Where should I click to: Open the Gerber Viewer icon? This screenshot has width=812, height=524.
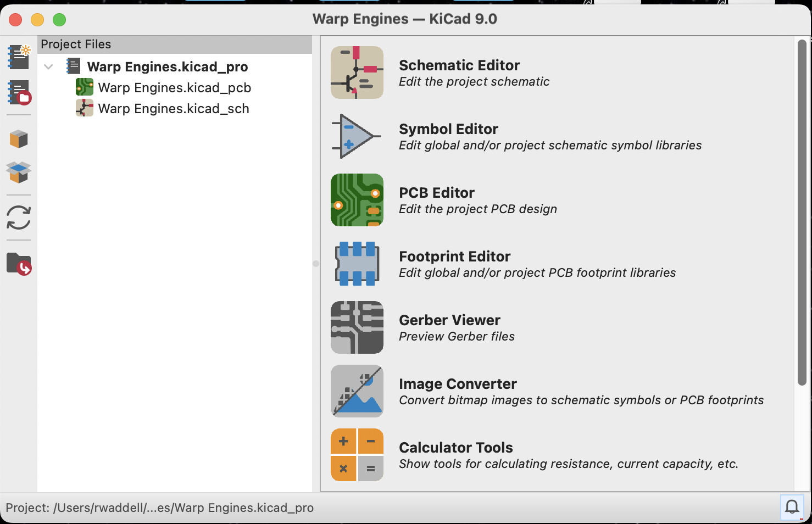[357, 327]
